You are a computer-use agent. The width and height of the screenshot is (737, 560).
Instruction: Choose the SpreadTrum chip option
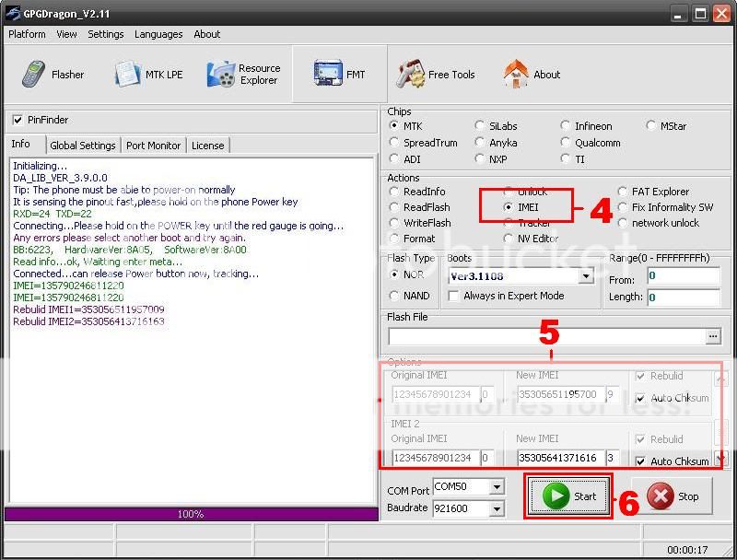[x=395, y=143]
